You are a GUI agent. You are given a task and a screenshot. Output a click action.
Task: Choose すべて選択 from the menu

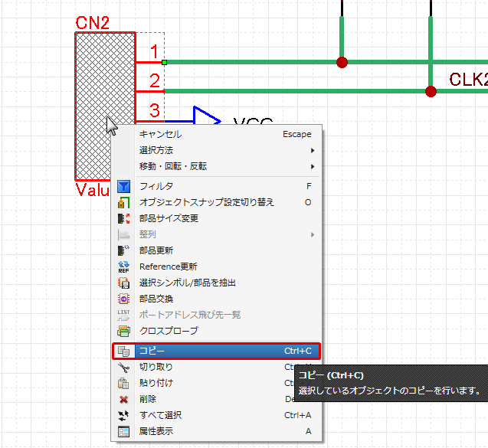pyautogui.click(x=216, y=415)
